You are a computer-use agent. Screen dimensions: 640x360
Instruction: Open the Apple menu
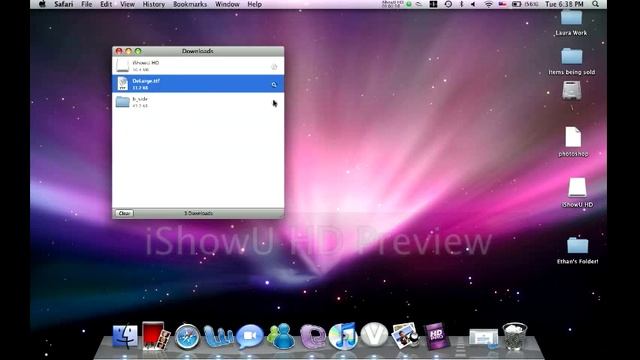pos(42,4)
